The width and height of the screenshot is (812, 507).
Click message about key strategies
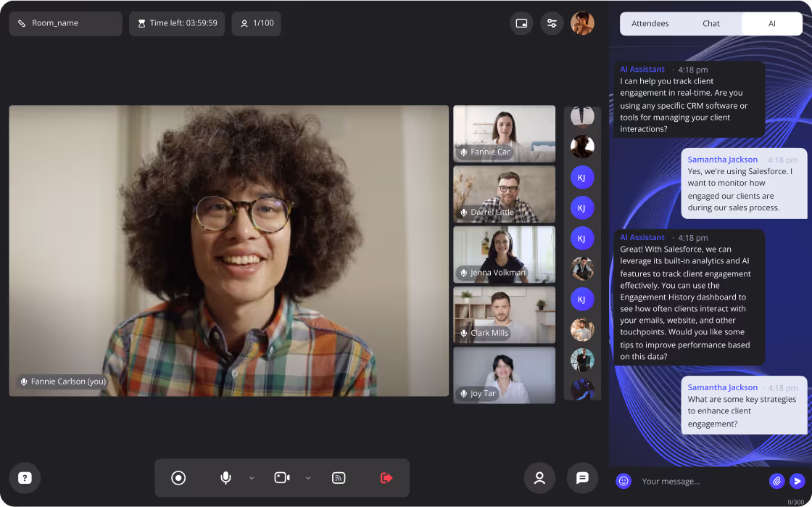tap(744, 405)
